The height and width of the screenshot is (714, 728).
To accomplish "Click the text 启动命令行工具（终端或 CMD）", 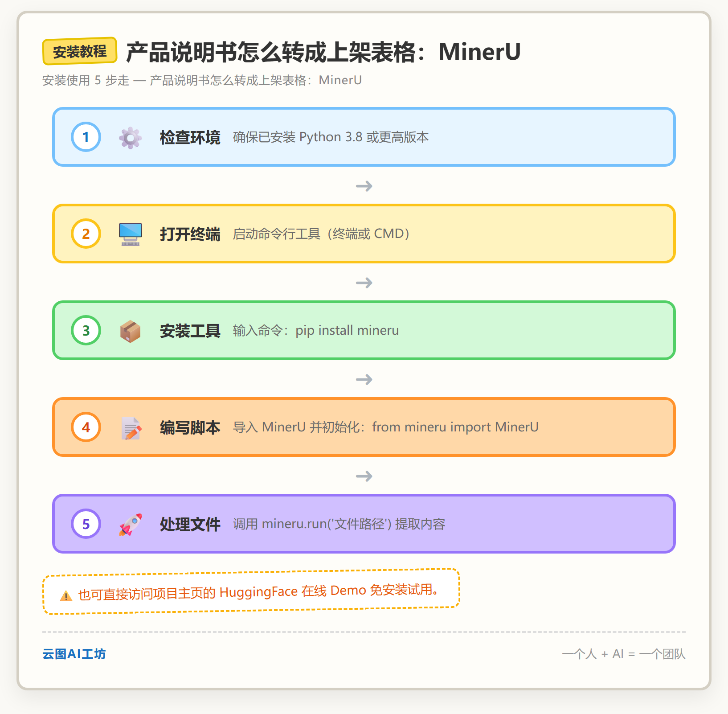I will [x=322, y=234].
